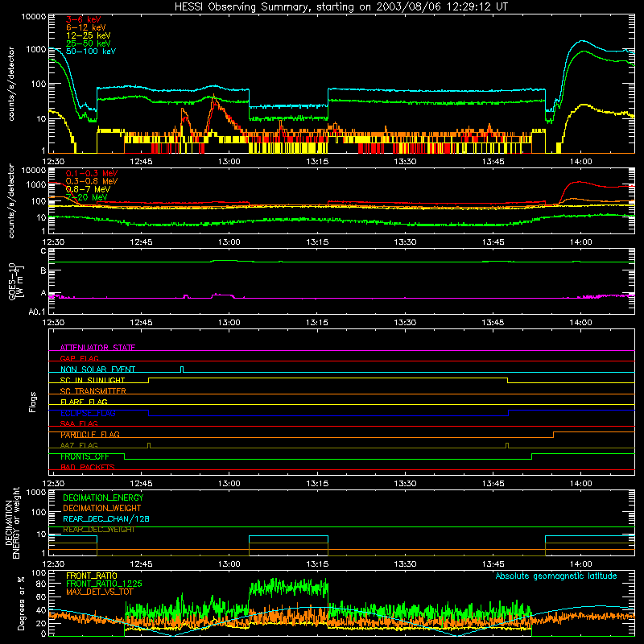Click the 0.8-7 MeV legend label
Viewport: 644px width, 644px height.
tap(88, 189)
